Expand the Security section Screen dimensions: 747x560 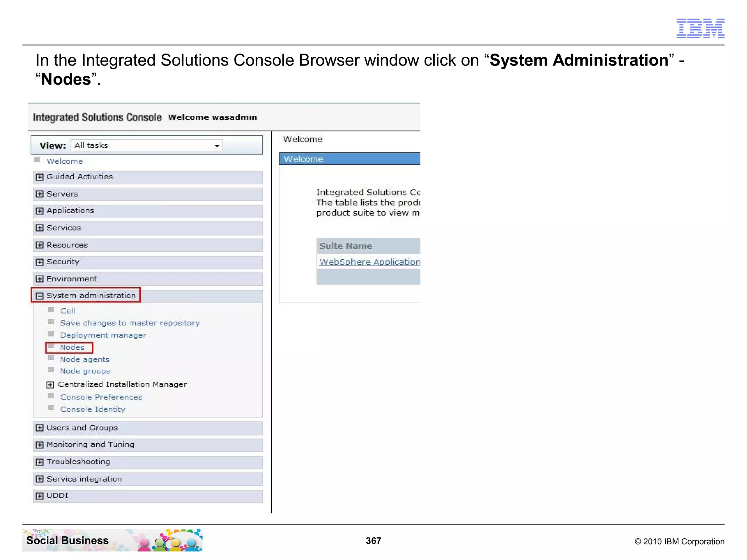[40, 262]
